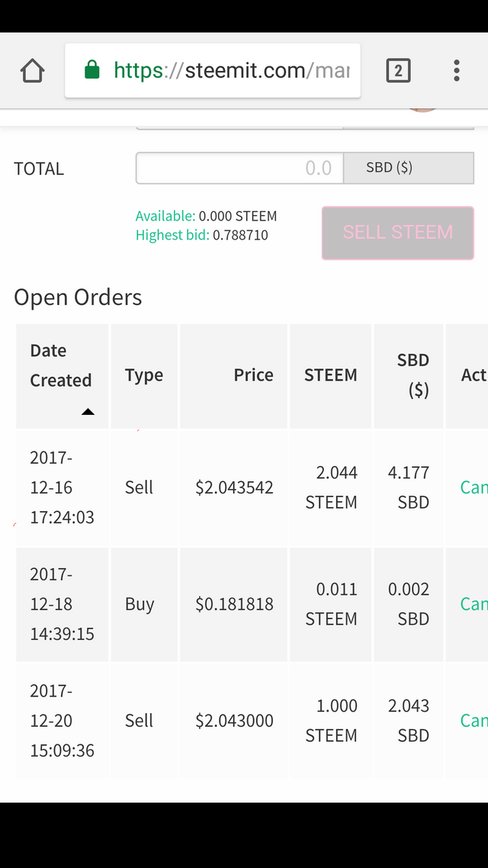Click the Date Created sort arrow
Viewport: 488px width, 868px height.
(88, 412)
